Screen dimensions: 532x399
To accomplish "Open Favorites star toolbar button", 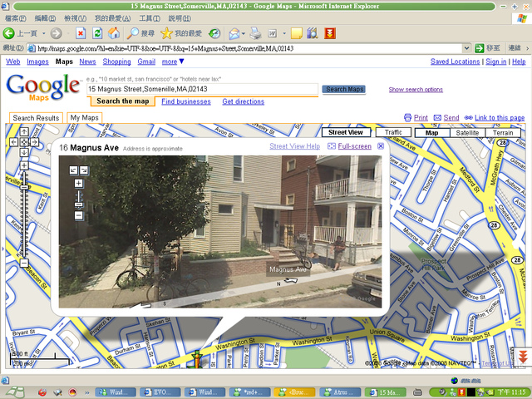I will click(x=180, y=33).
